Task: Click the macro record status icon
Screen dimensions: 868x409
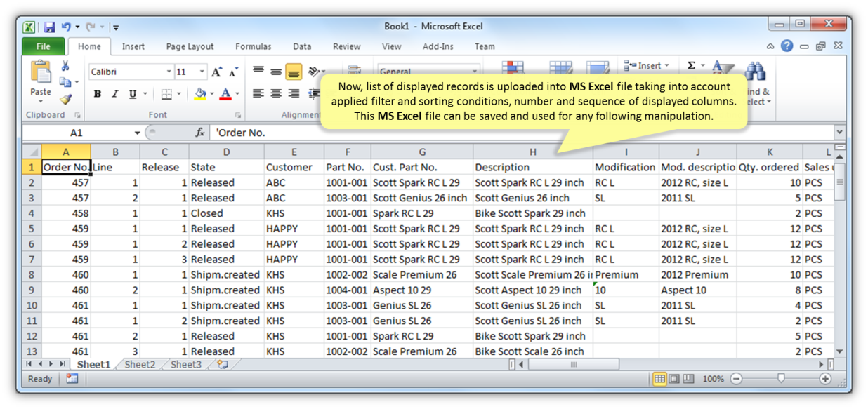Action: (x=72, y=379)
